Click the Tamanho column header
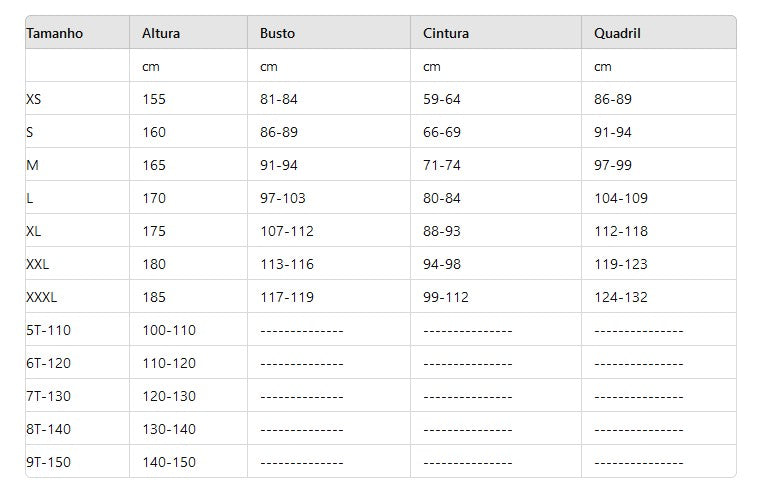This screenshot has width=764, height=503. pos(55,33)
